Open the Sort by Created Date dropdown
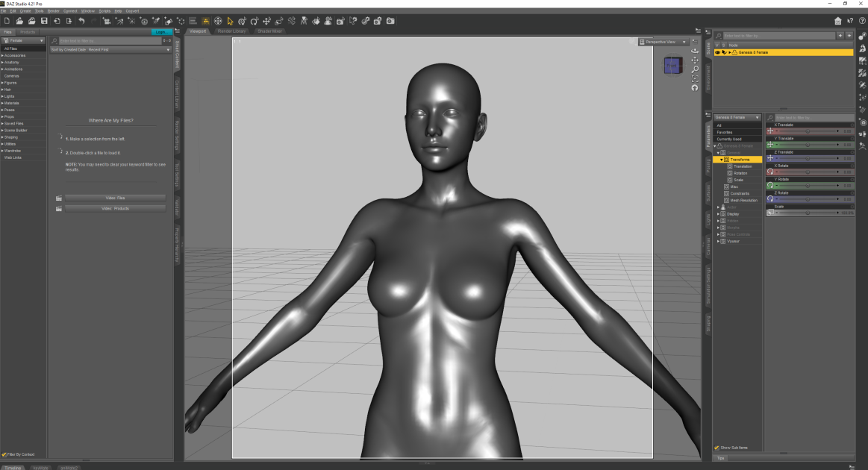The width and height of the screenshot is (868, 470). (110, 50)
